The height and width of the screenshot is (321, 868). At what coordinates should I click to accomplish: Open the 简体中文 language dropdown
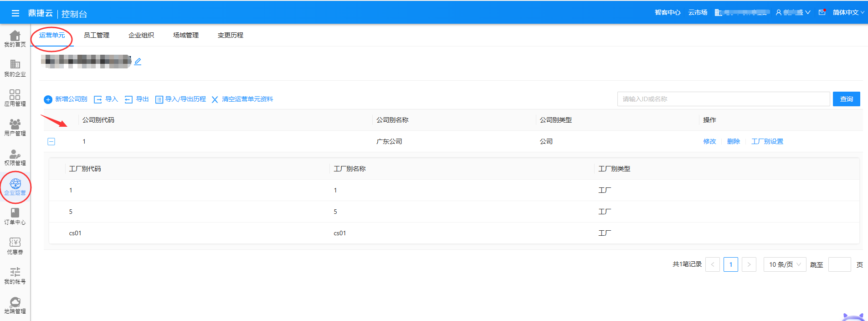click(848, 12)
